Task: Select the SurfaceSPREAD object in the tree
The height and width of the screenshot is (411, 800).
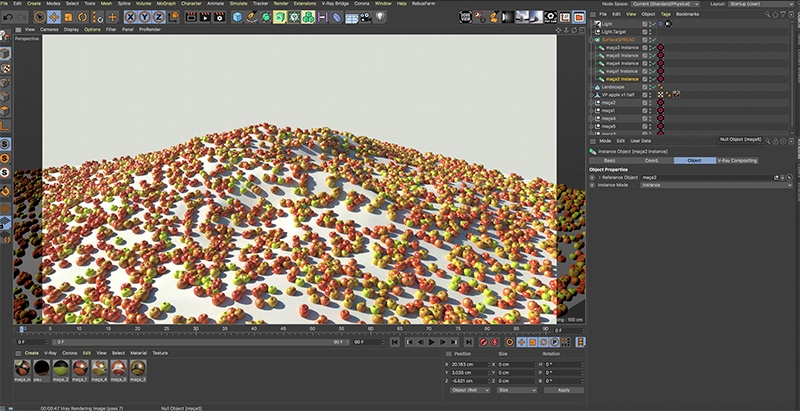Action: click(x=617, y=39)
